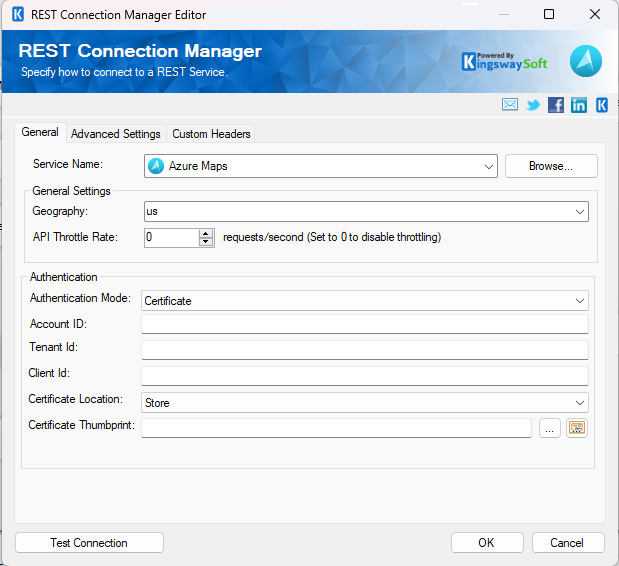Click the Account ID input field
Viewport: 619px width, 566px height.
[x=365, y=324]
